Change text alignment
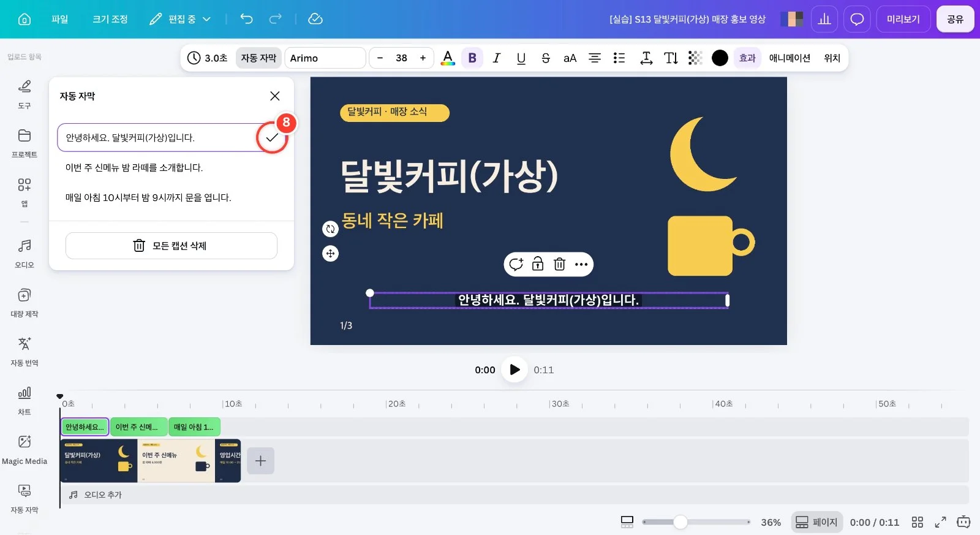Screen dimensions: 980x535 coord(595,58)
